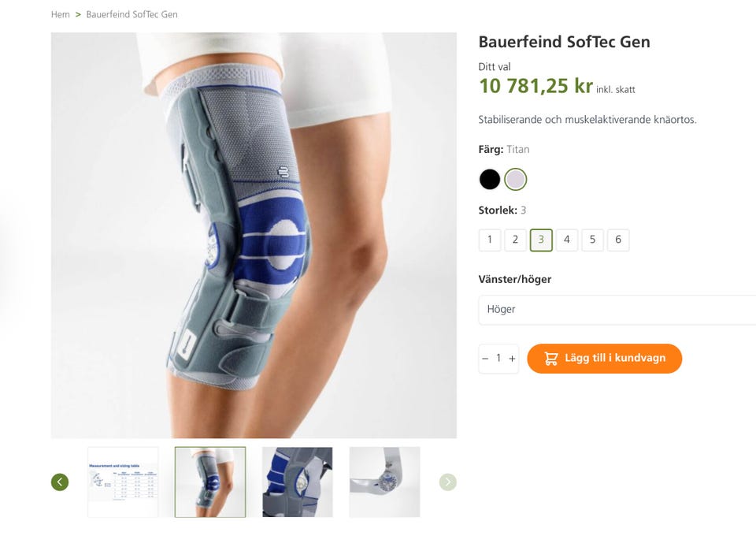Image resolution: width=756 pixels, height=536 pixels.
Task: Select size 6 option
Action: pyautogui.click(x=618, y=240)
